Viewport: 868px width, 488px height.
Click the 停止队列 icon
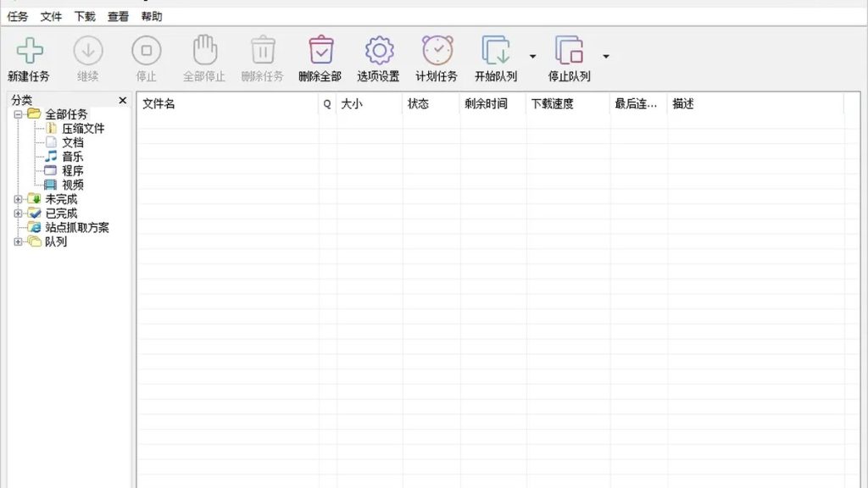point(569,50)
